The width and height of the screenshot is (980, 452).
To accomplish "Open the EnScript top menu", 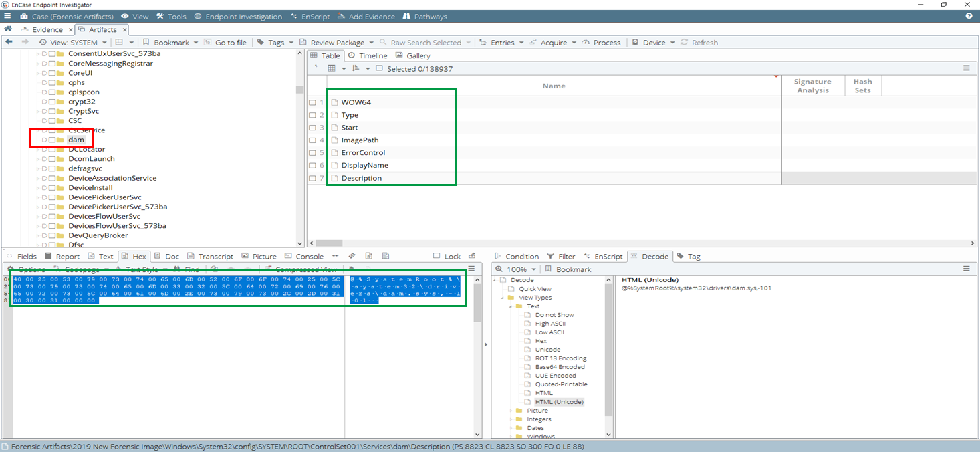I will (310, 16).
